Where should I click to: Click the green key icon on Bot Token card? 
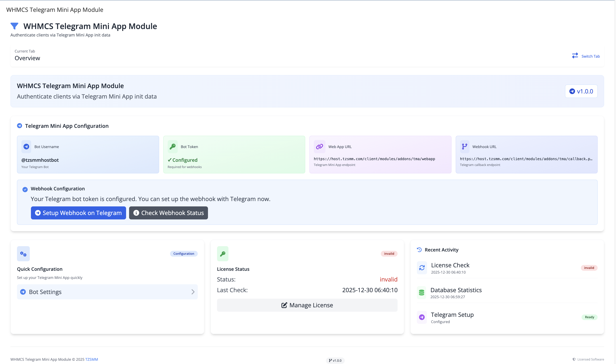(x=173, y=146)
